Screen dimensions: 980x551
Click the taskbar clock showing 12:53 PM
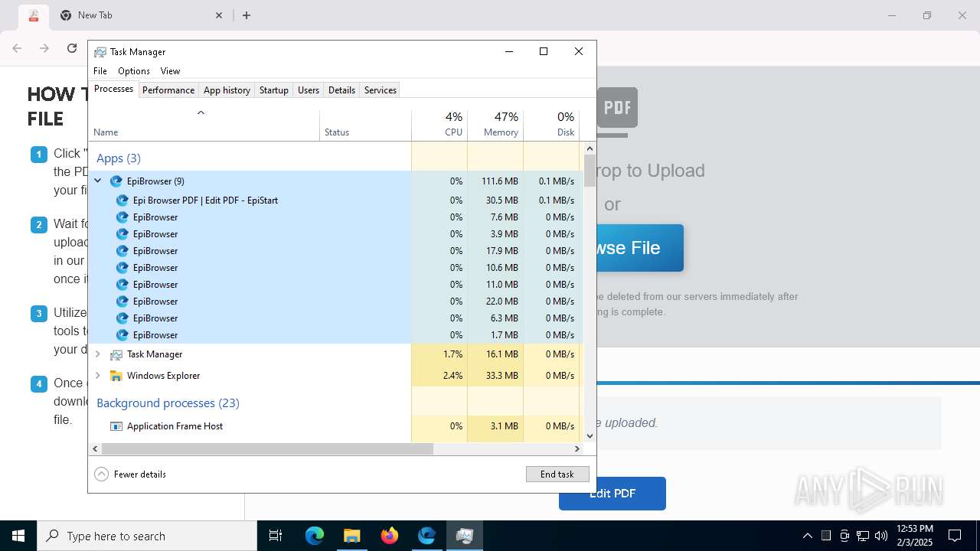click(914, 536)
